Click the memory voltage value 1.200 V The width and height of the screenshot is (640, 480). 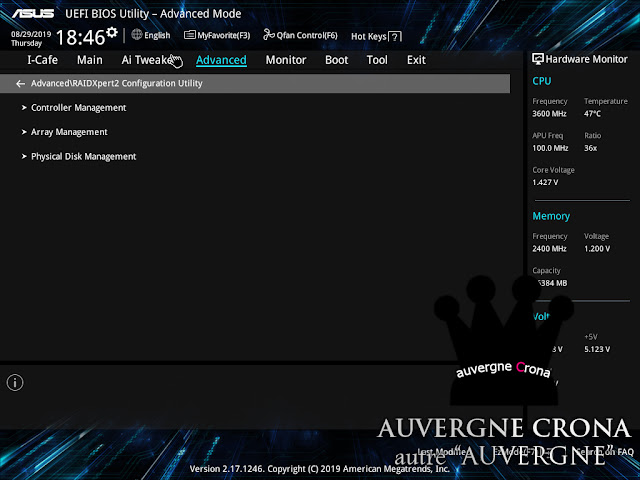pyautogui.click(x=597, y=249)
